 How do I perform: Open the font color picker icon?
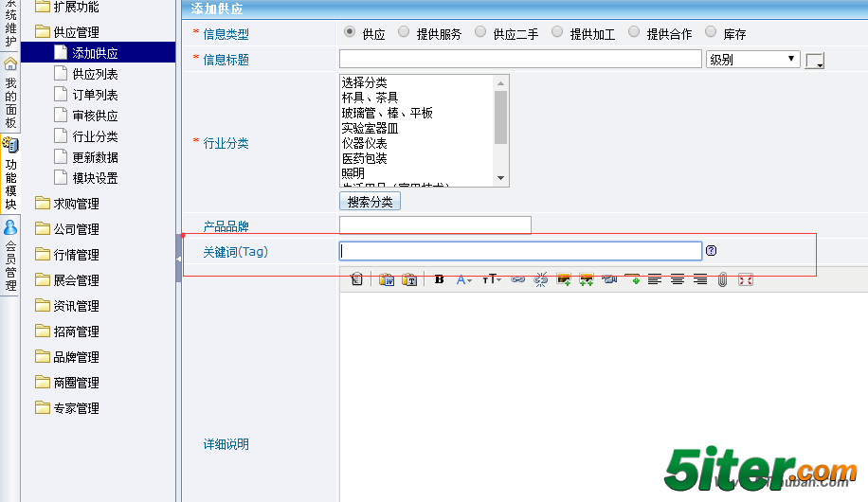[x=463, y=279]
